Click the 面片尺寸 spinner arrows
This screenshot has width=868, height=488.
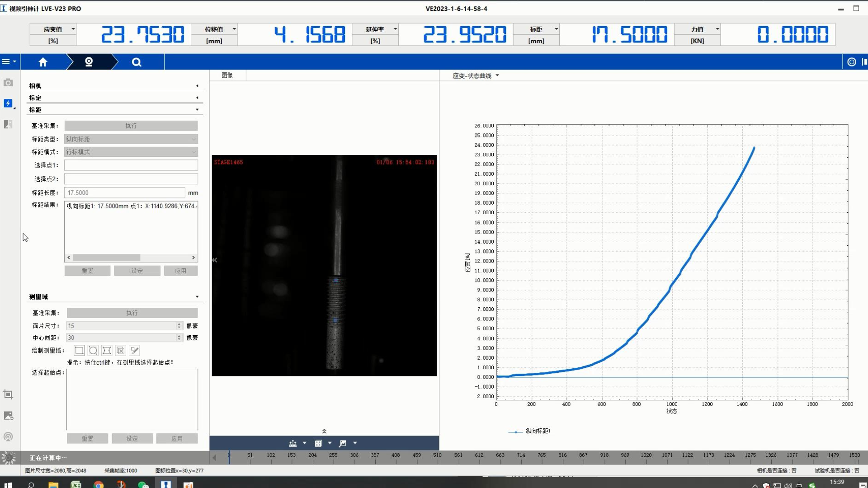click(x=179, y=326)
